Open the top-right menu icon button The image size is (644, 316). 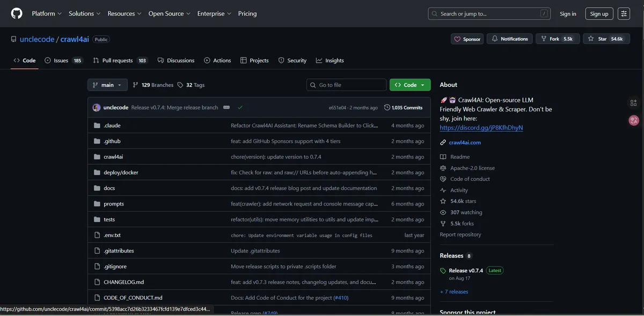[x=624, y=14]
